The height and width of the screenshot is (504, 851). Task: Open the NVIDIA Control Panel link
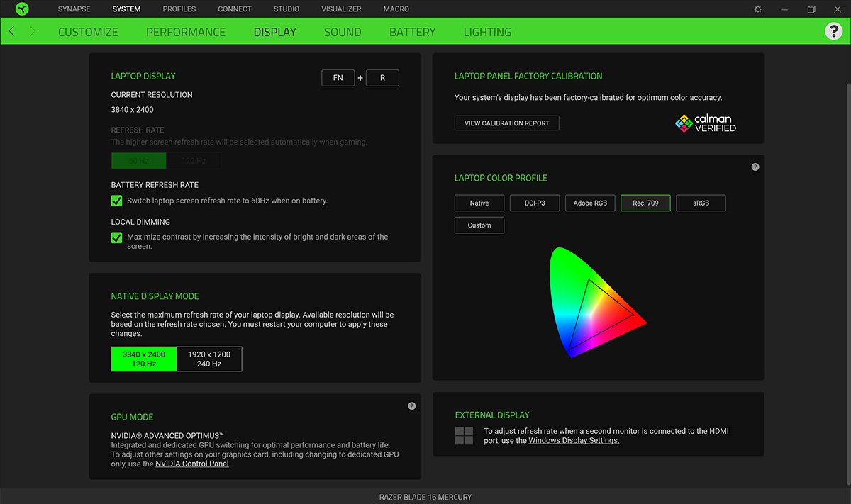(192, 464)
